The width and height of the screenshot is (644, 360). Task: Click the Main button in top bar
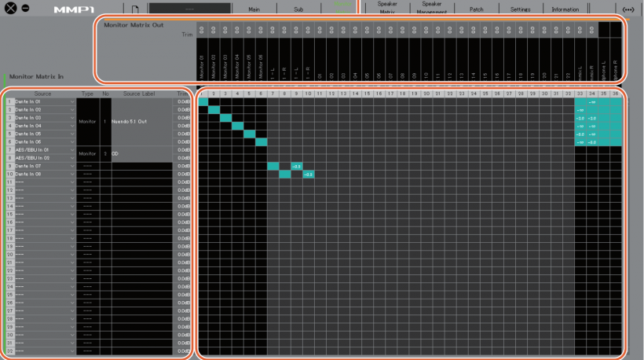(x=254, y=9)
